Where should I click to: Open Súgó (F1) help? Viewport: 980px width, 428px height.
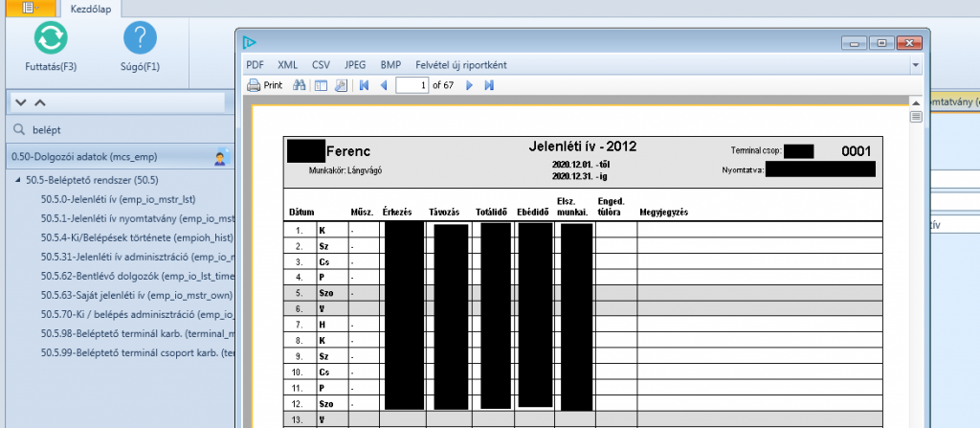140,39
